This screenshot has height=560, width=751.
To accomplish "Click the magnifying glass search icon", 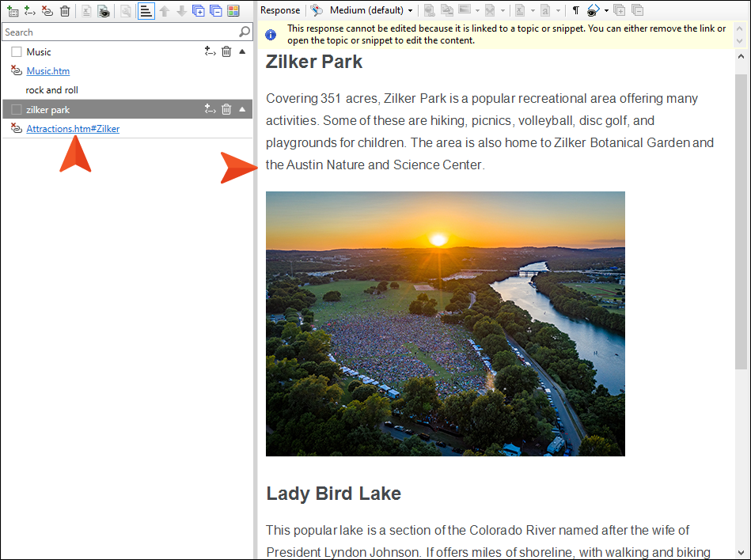I will tap(245, 32).
